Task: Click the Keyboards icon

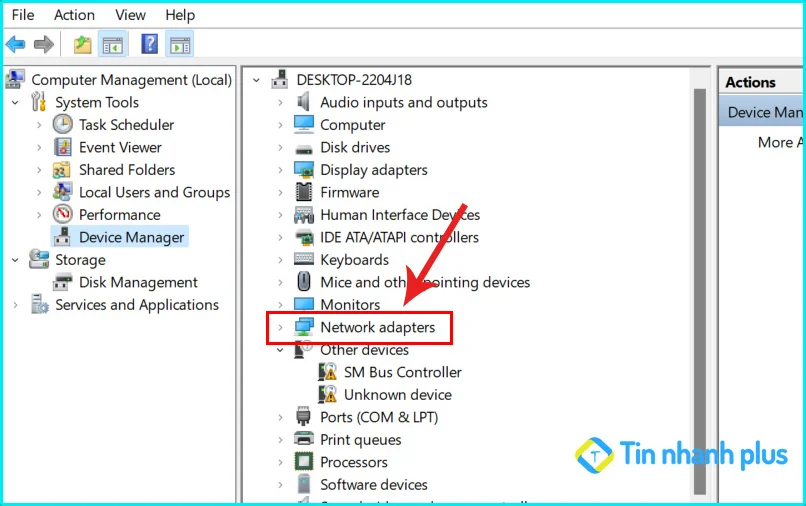Action: click(304, 259)
